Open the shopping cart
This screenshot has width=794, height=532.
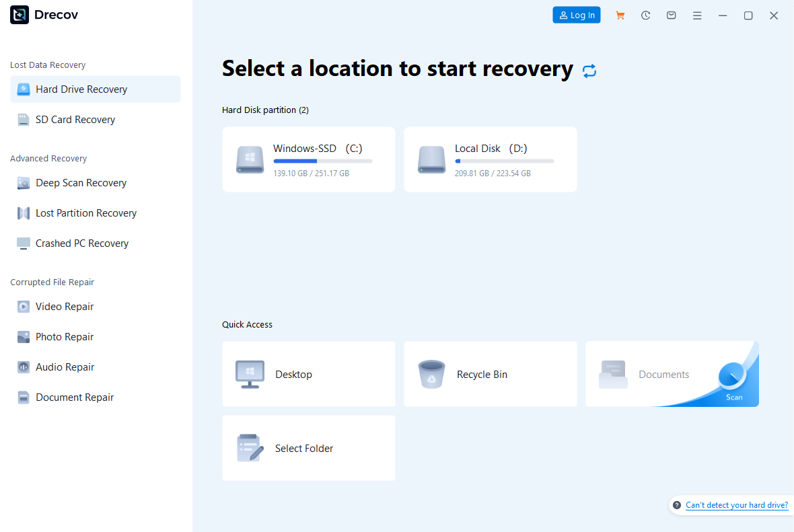[620, 15]
